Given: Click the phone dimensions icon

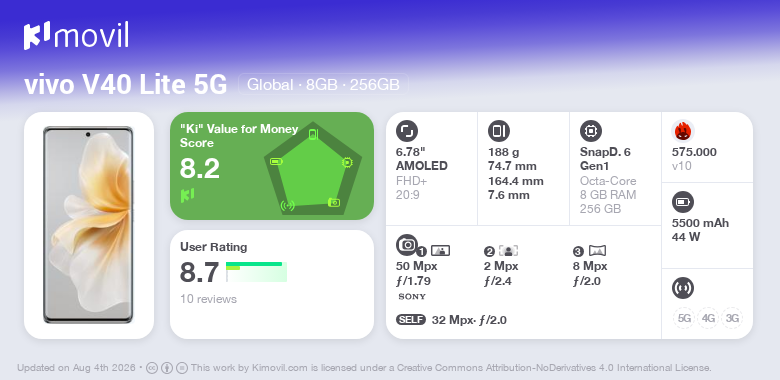Looking at the screenshot, I should (x=498, y=131).
